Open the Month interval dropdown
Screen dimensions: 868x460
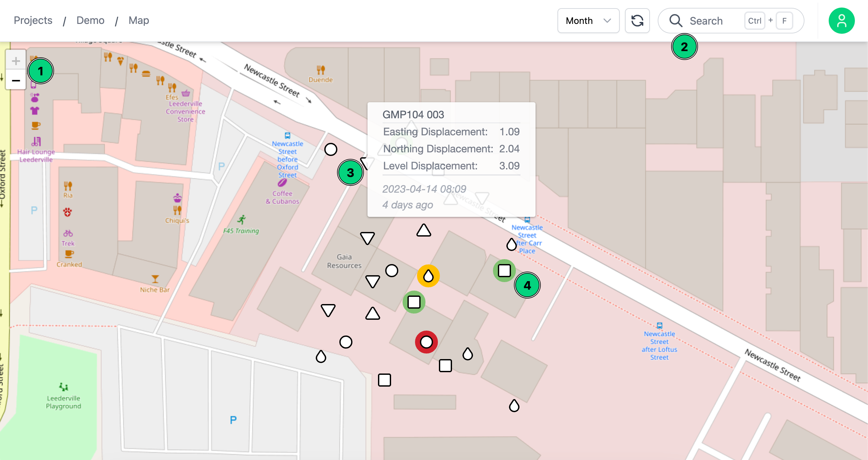coord(588,21)
